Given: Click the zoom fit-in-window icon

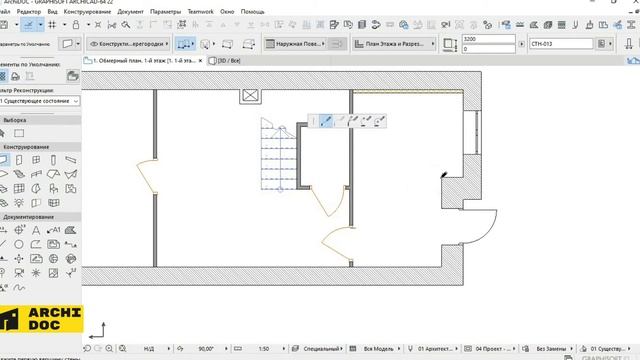Looking at the screenshot, I should [122, 349].
